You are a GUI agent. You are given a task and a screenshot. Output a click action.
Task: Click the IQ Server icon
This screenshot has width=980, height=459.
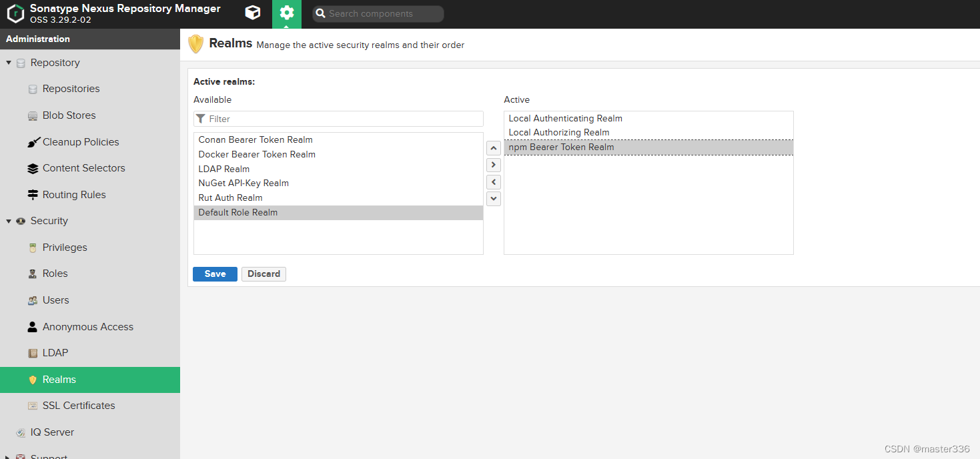tap(21, 432)
